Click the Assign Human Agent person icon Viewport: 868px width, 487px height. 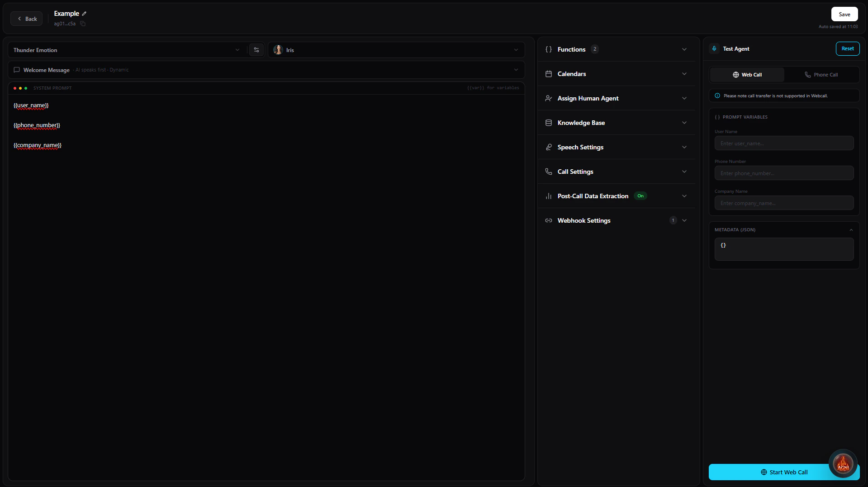point(549,98)
